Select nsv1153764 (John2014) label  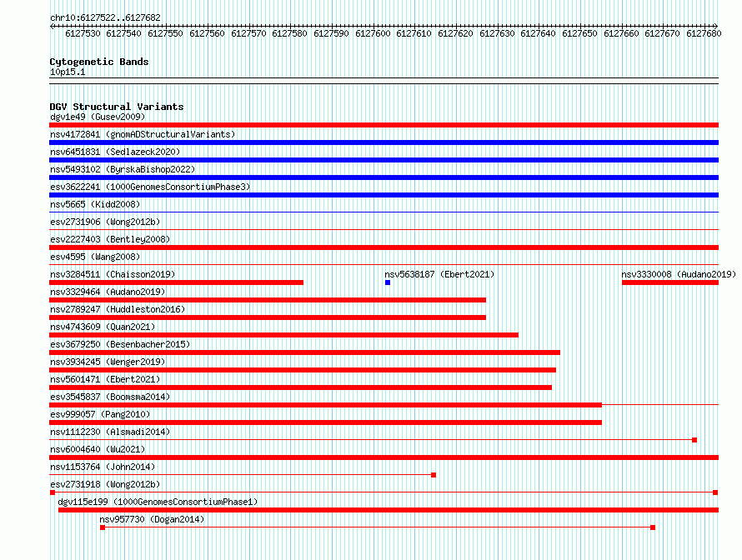click(103, 467)
